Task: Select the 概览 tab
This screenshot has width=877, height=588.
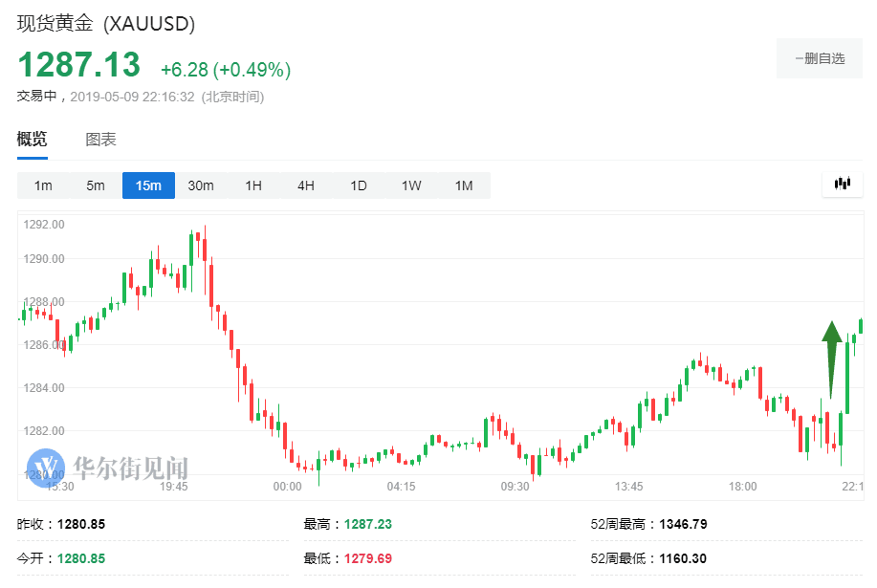Action: click(32, 139)
